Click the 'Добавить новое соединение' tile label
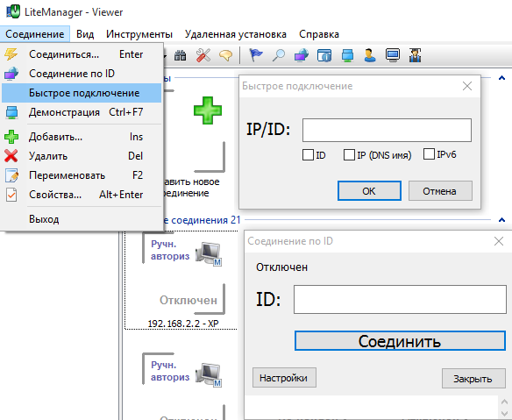 pyautogui.click(x=191, y=187)
